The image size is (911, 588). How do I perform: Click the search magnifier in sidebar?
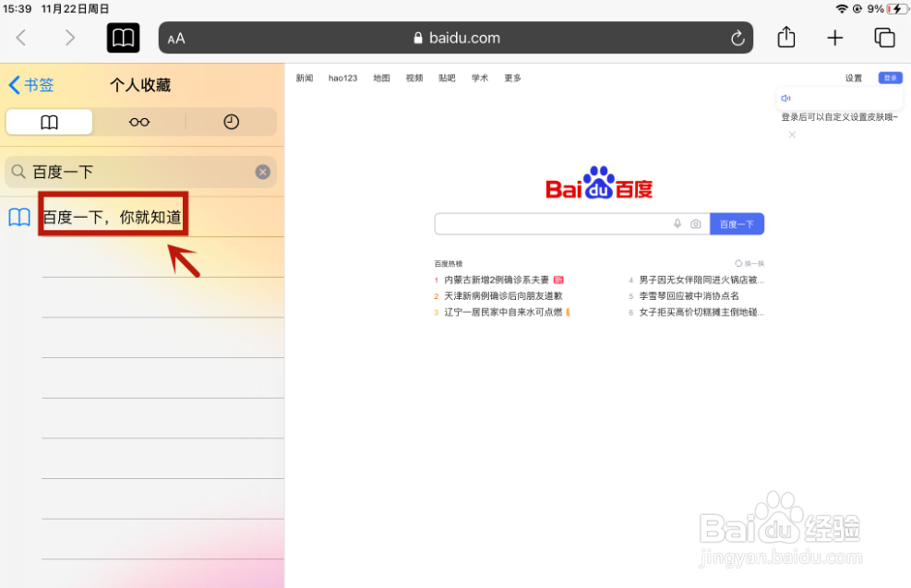(18, 172)
